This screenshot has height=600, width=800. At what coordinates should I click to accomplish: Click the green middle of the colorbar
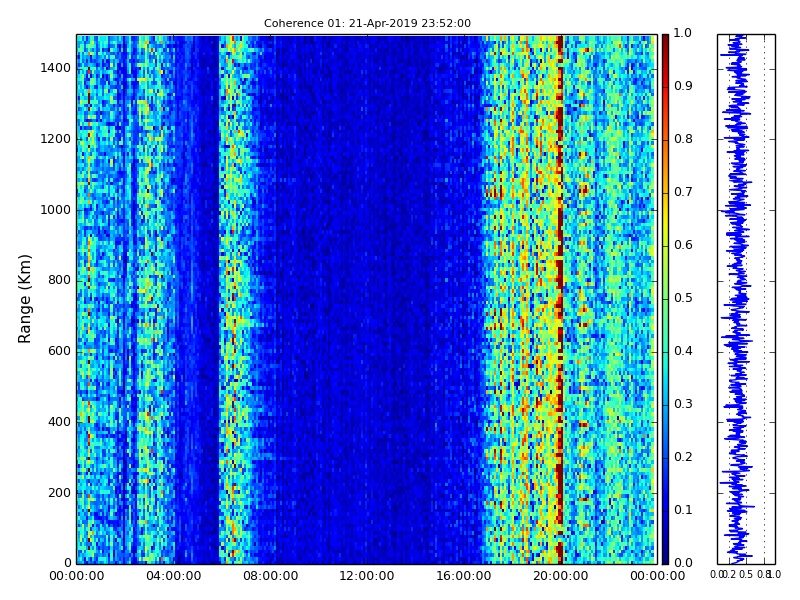pyautogui.click(x=665, y=299)
